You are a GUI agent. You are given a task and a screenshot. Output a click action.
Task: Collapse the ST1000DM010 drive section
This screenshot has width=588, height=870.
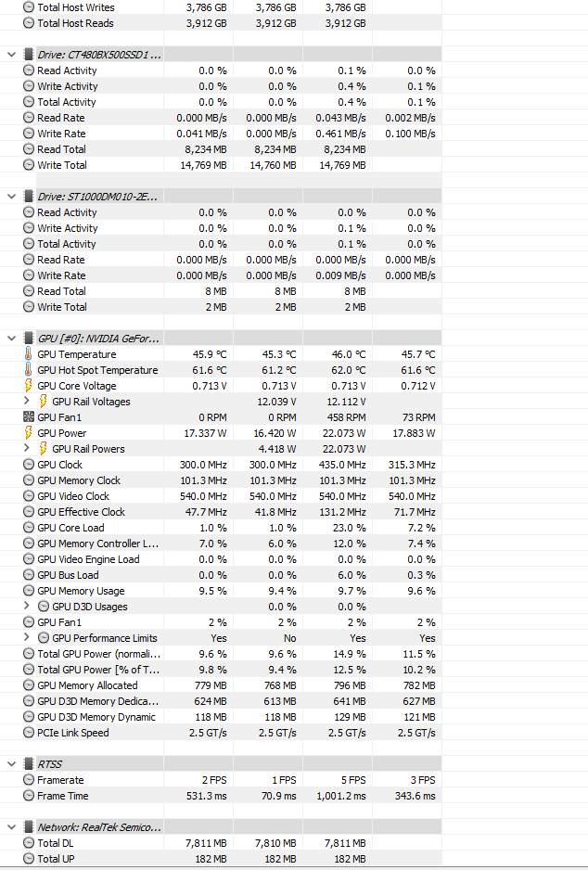pyautogui.click(x=11, y=197)
